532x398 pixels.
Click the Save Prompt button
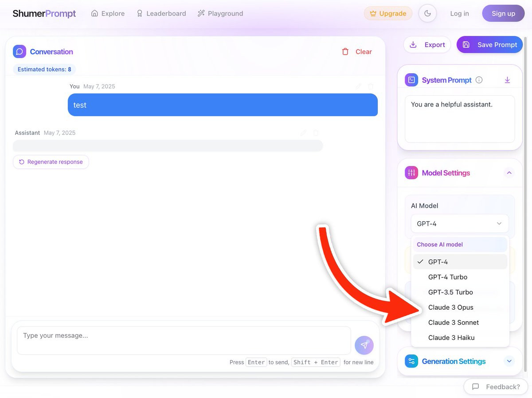coord(489,44)
